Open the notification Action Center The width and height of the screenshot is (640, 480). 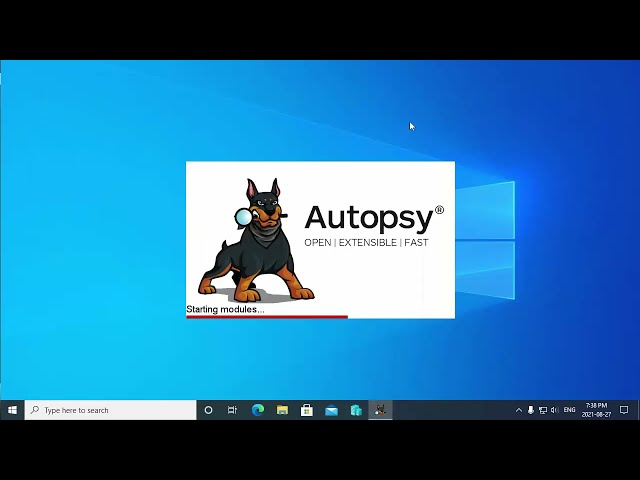[624, 410]
